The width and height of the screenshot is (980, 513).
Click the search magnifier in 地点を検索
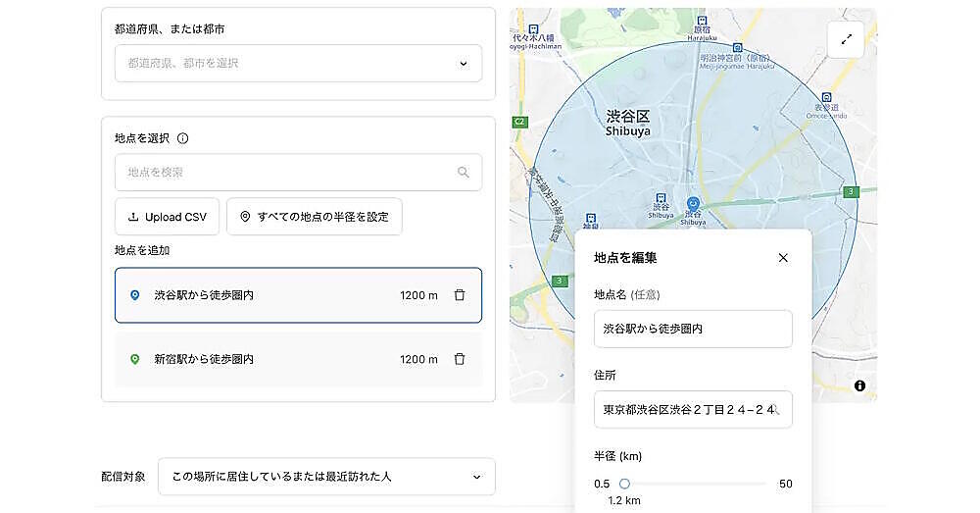click(x=464, y=173)
